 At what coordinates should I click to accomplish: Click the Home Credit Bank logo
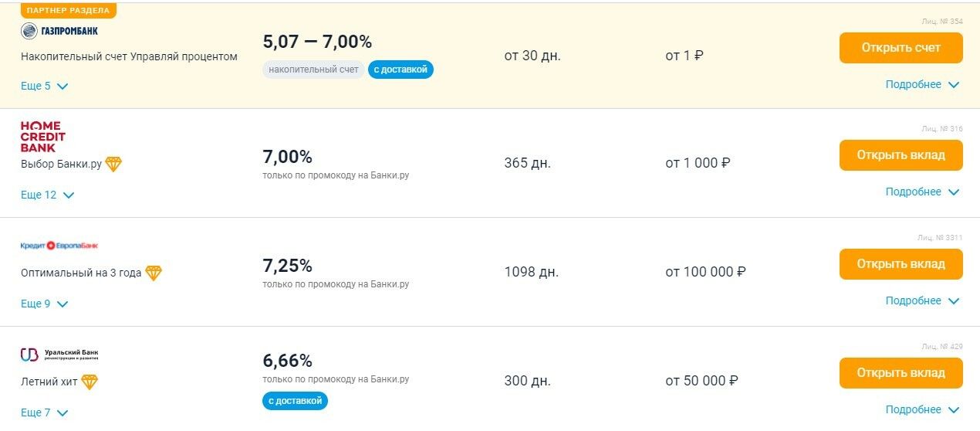coord(42,137)
